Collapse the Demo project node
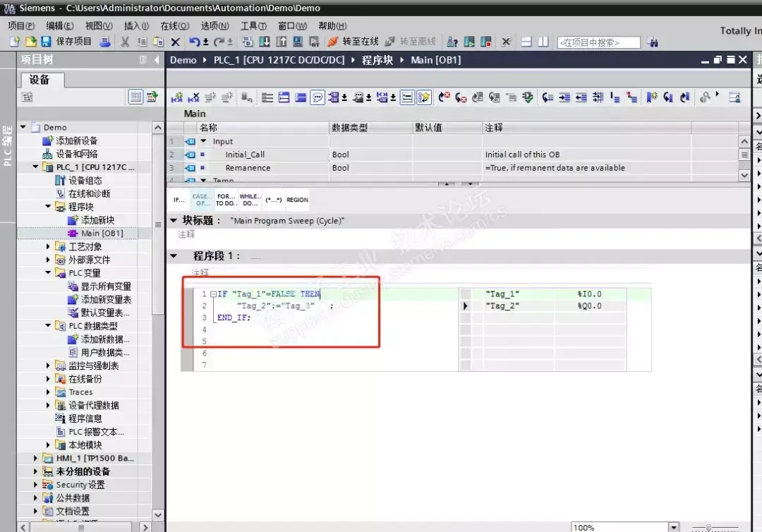 click(23, 127)
